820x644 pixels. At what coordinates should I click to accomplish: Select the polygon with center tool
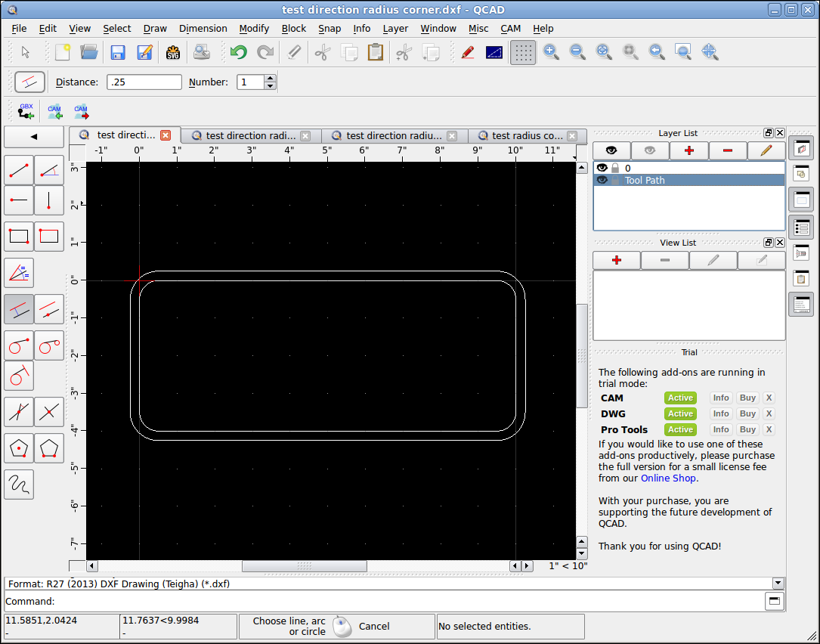tap(19, 448)
